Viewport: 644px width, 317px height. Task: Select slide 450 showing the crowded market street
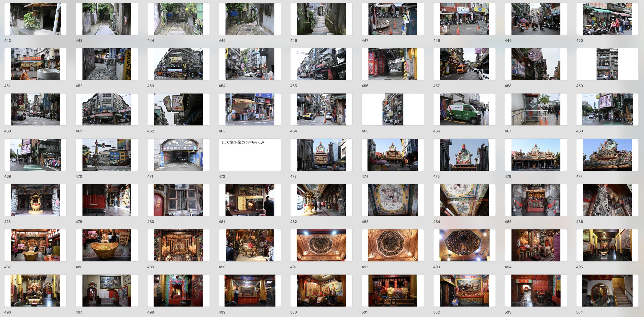pyautogui.click(x=607, y=19)
